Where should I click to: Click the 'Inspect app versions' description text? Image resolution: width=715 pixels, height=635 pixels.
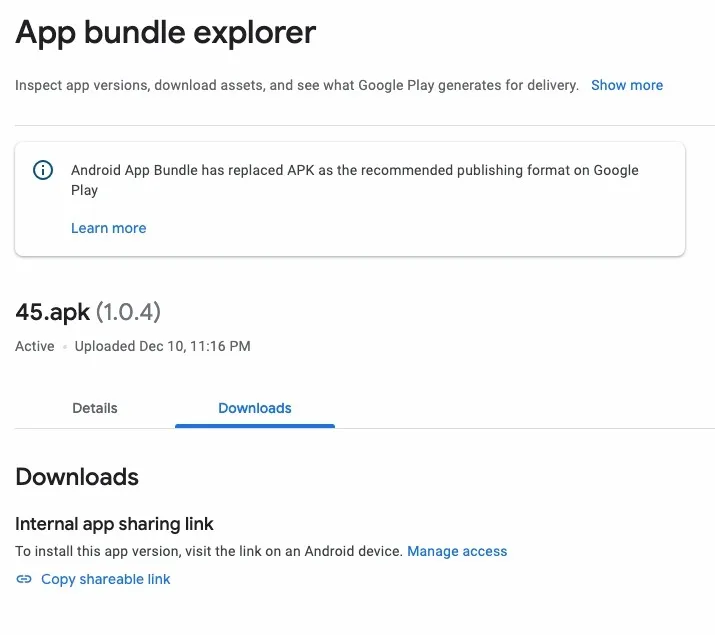[x=297, y=85]
